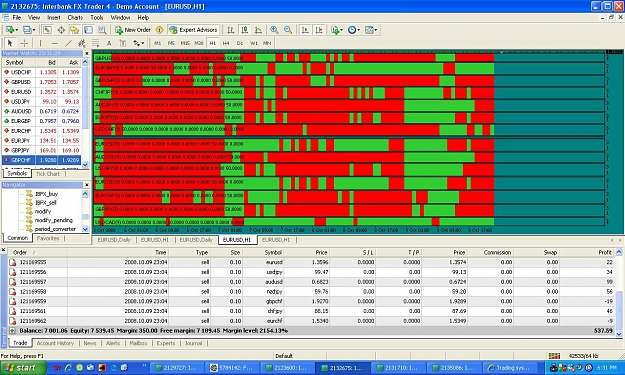Viewport: 625px width, 375px height.
Task: Click the yellow MetaEditor icon
Action: [159, 30]
